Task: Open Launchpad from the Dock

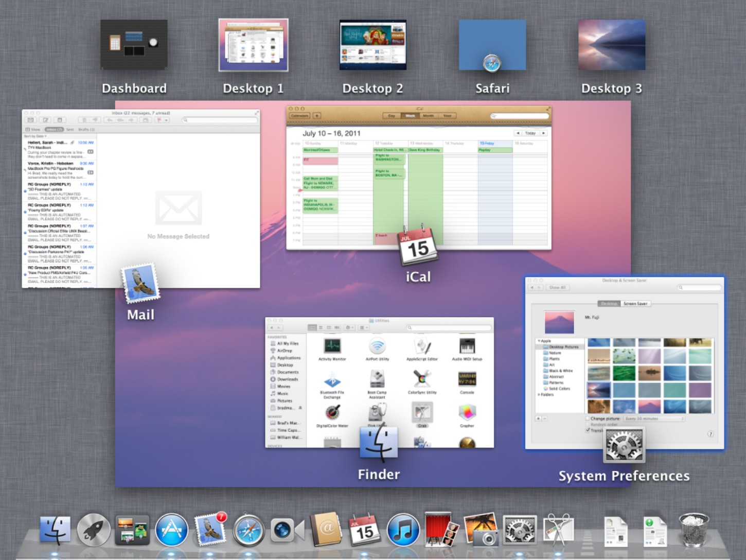Action: click(x=94, y=530)
